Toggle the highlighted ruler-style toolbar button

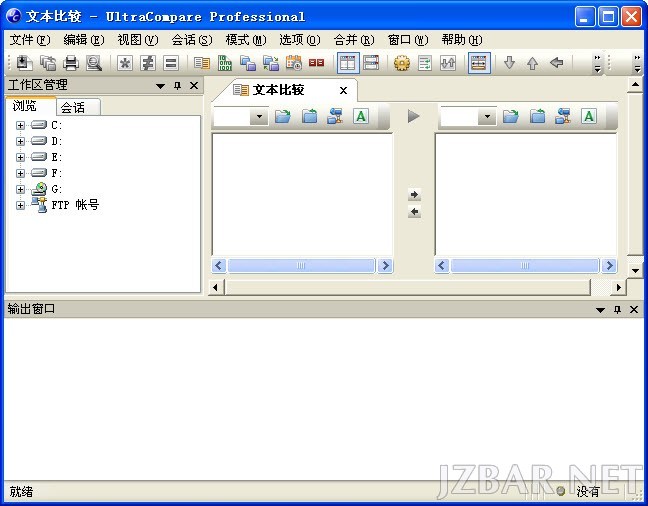click(x=479, y=63)
